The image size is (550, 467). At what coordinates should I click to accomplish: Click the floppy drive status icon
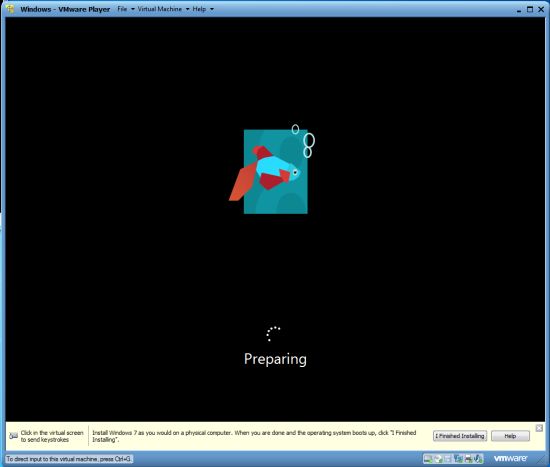[x=448, y=459]
